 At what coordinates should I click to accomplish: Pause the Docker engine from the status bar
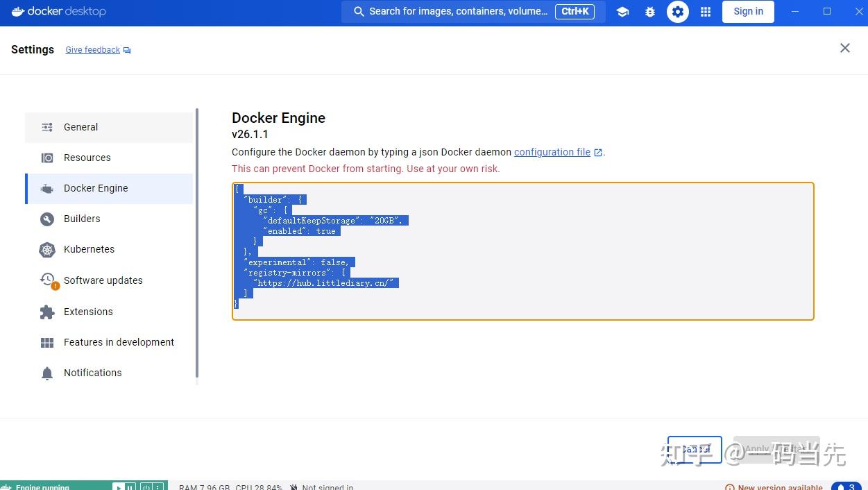point(130,487)
